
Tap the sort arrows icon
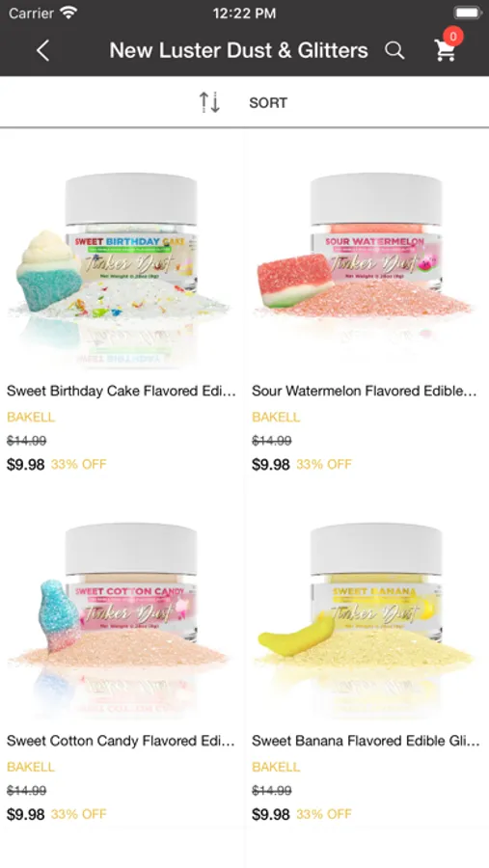210,102
